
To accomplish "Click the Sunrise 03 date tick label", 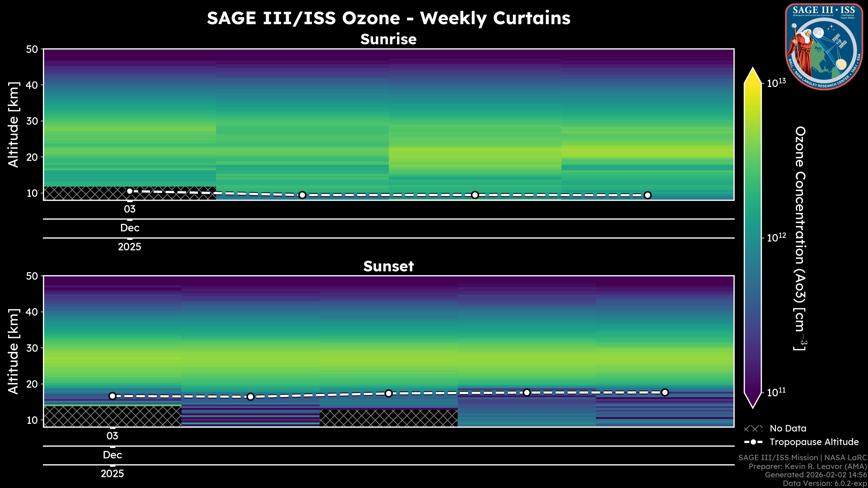I will pyautogui.click(x=130, y=209).
